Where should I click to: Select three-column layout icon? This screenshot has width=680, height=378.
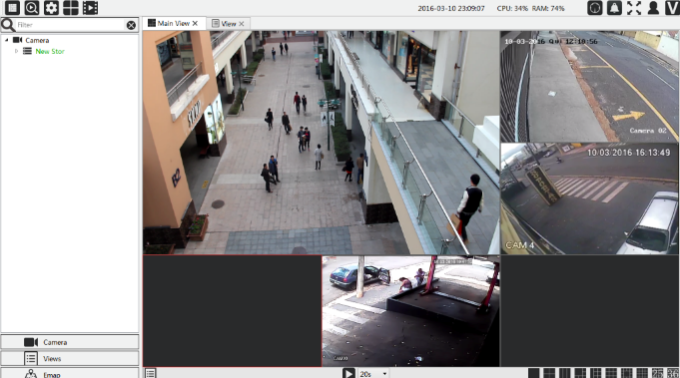565,373
